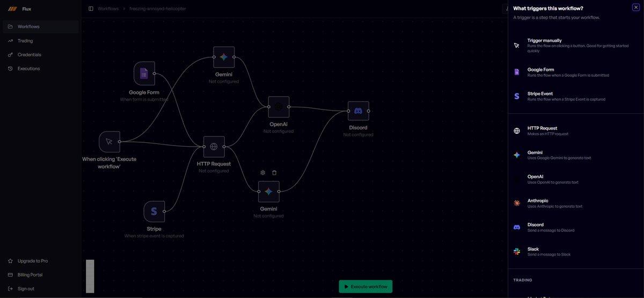
Task: Delete lower Gemini node with trash icon
Action: (274, 173)
